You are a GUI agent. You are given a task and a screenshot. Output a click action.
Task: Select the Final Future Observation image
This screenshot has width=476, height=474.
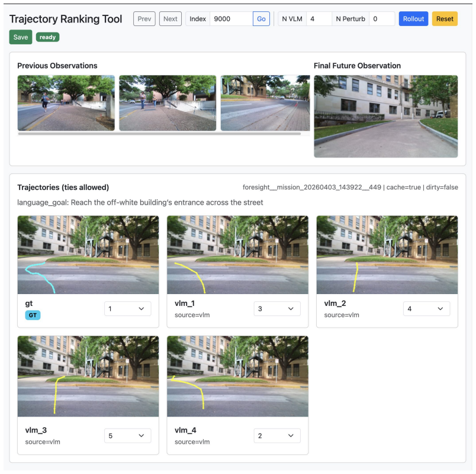(x=385, y=116)
